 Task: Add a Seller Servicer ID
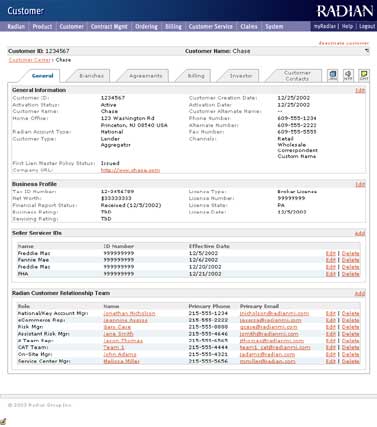coord(360,233)
